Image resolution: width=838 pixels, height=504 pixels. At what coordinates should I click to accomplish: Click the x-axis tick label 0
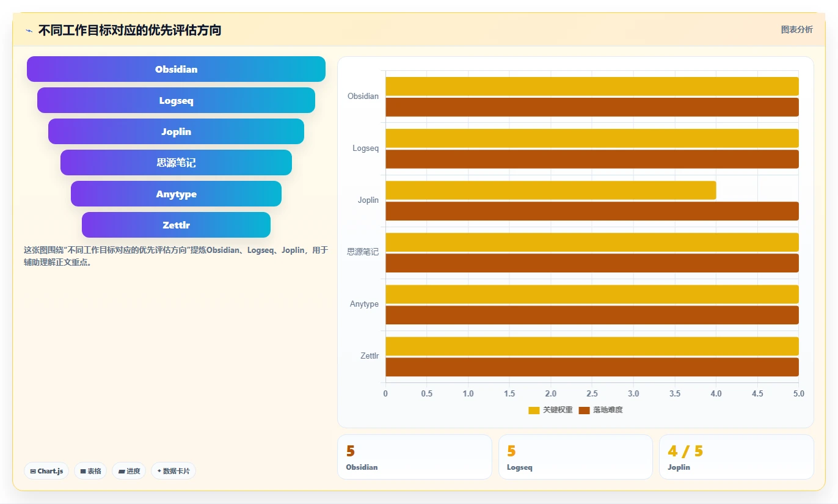385,393
